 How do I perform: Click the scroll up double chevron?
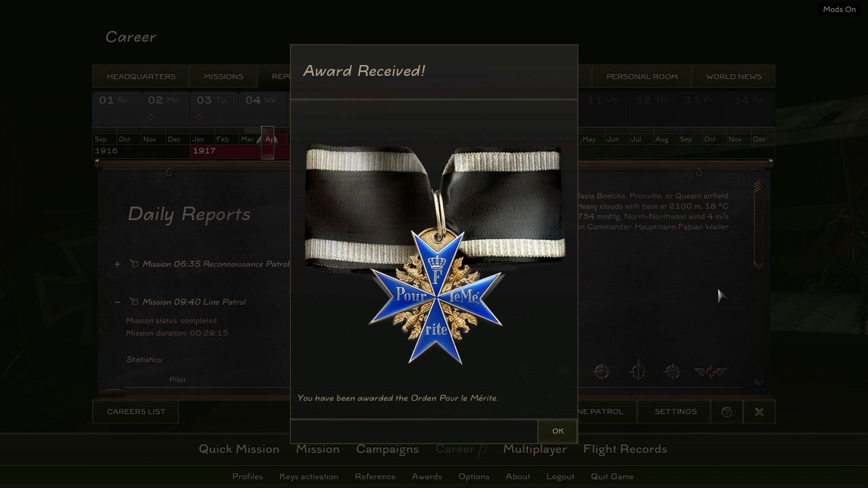click(759, 187)
